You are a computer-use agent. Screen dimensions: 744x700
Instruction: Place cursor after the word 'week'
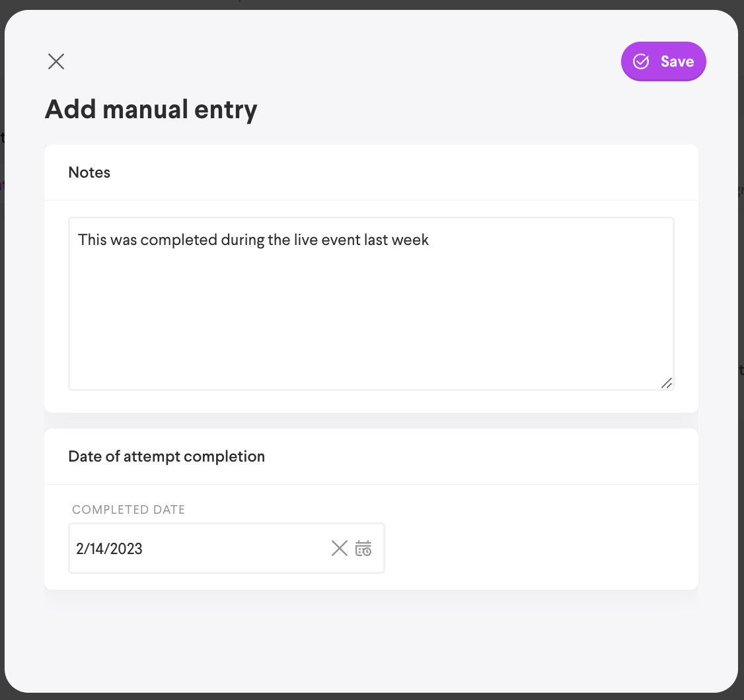pyautogui.click(x=430, y=240)
